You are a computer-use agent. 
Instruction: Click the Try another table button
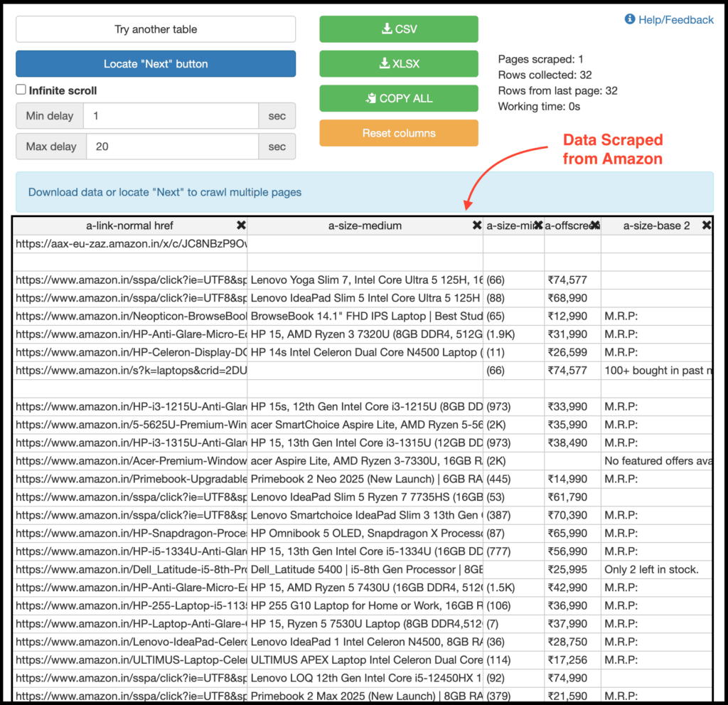156,29
